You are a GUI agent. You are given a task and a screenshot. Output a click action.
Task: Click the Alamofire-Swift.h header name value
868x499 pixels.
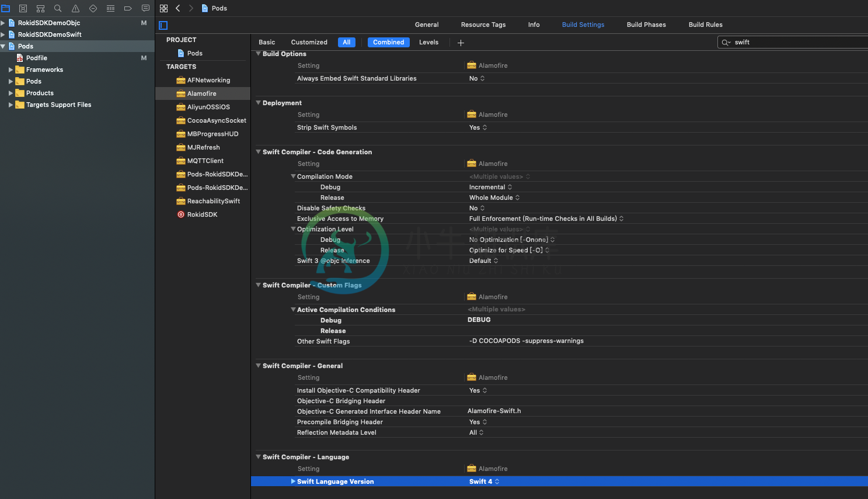pos(494,411)
